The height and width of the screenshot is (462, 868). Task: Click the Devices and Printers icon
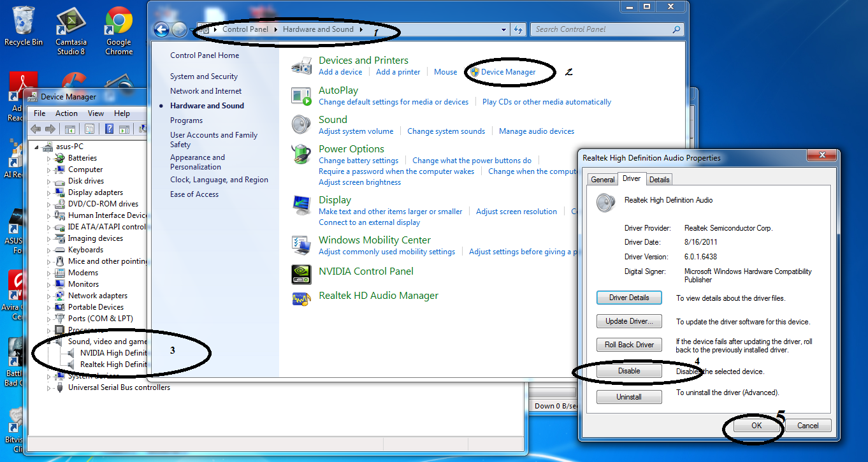301,66
